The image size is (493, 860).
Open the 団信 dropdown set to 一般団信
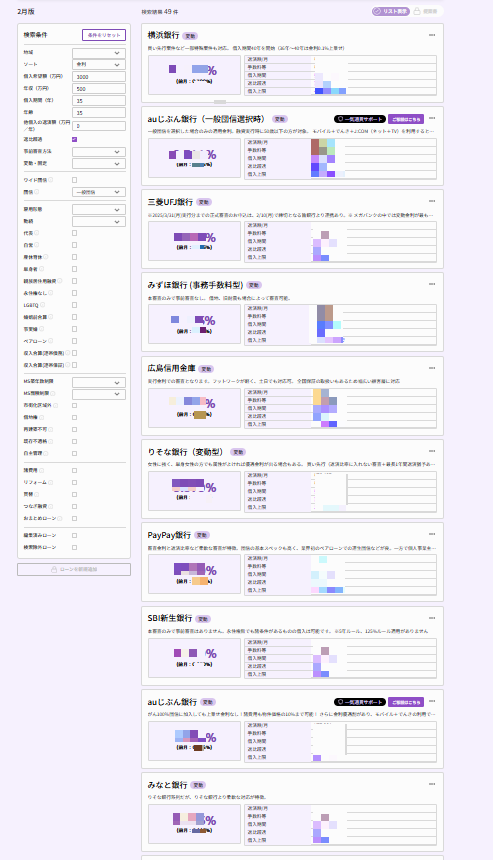[99, 192]
